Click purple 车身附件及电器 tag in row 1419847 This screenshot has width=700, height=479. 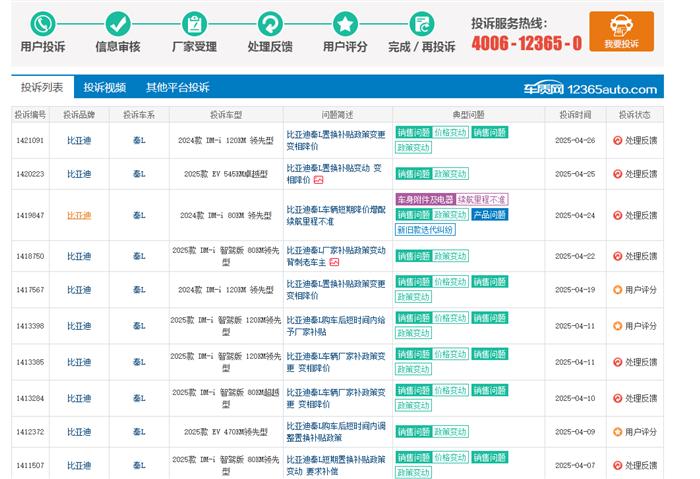(425, 199)
